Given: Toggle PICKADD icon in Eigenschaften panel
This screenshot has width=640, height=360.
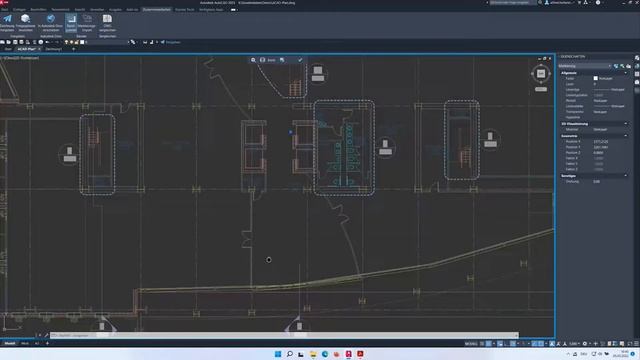Looking at the screenshot, I should pyautogui.click(x=616, y=66).
